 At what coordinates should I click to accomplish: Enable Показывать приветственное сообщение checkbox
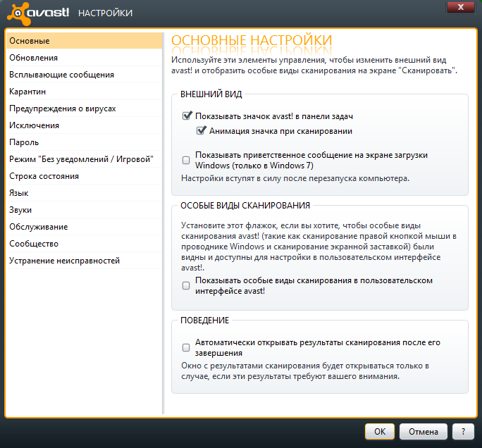186,160
